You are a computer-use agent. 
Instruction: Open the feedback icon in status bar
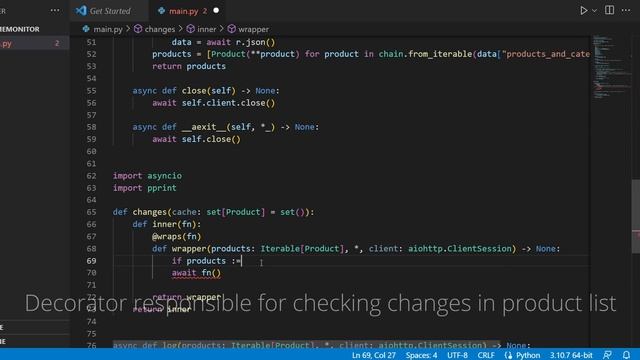tap(607, 355)
